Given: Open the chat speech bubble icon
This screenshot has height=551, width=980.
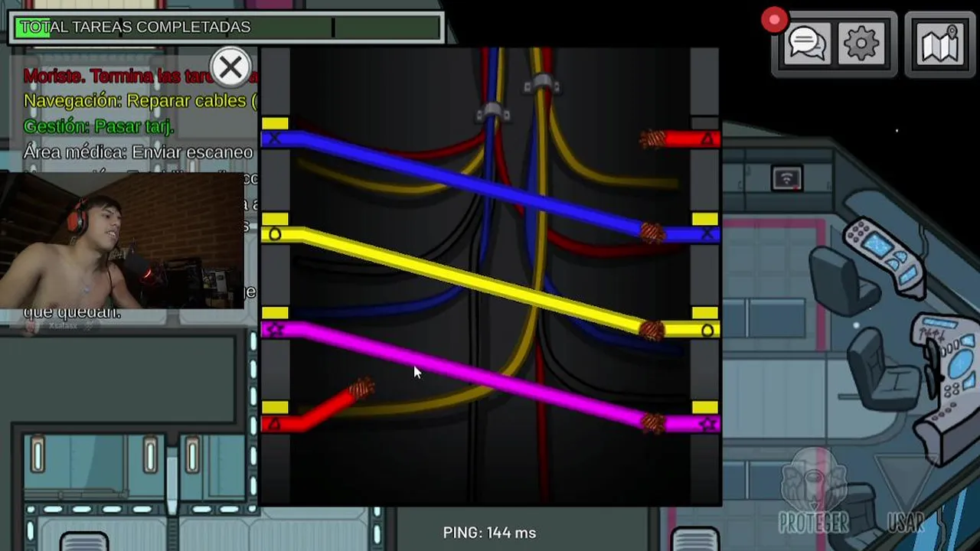Looking at the screenshot, I should pos(807,44).
